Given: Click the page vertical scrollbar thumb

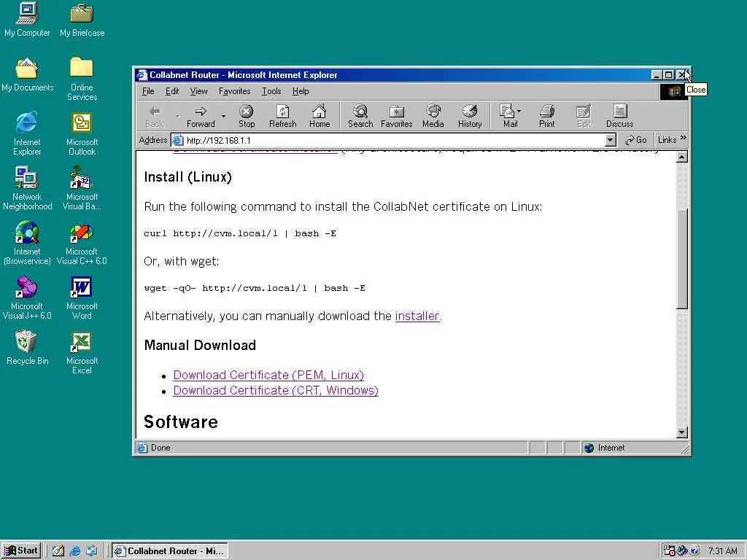Looking at the screenshot, I should pos(682,259).
